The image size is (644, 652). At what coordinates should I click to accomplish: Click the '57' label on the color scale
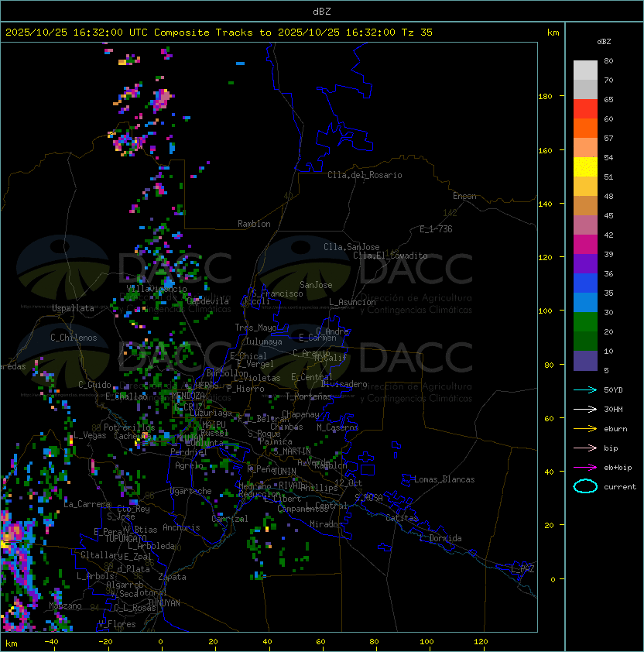tap(608, 138)
